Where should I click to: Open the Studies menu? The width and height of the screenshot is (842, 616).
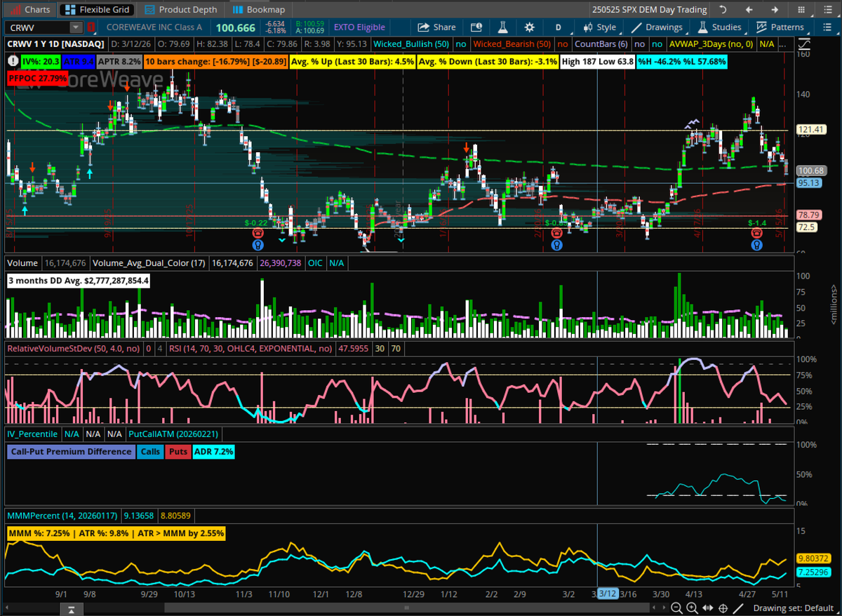[719, 27]
